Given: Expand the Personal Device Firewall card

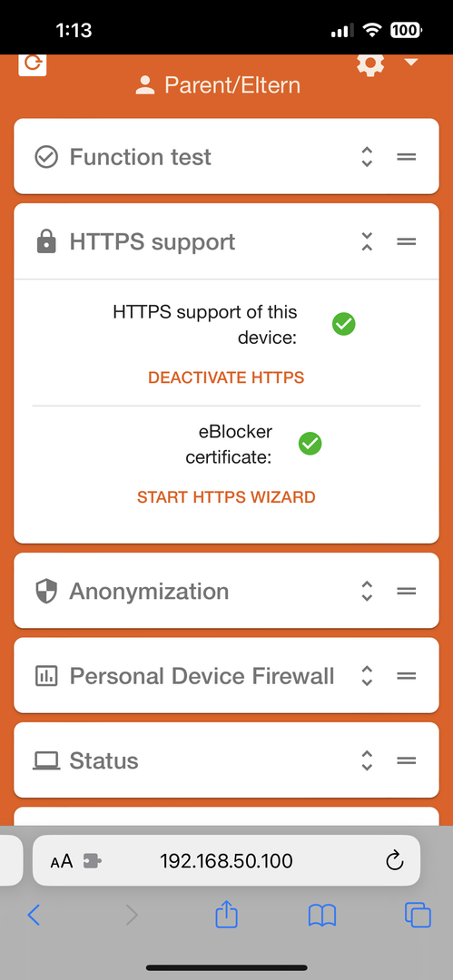Looking at the screenshot, I should point(368,676).
